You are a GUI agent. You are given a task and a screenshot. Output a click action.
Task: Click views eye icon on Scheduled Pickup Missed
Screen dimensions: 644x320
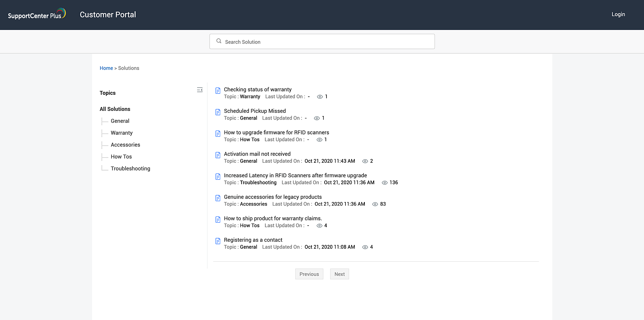(317, 118)
